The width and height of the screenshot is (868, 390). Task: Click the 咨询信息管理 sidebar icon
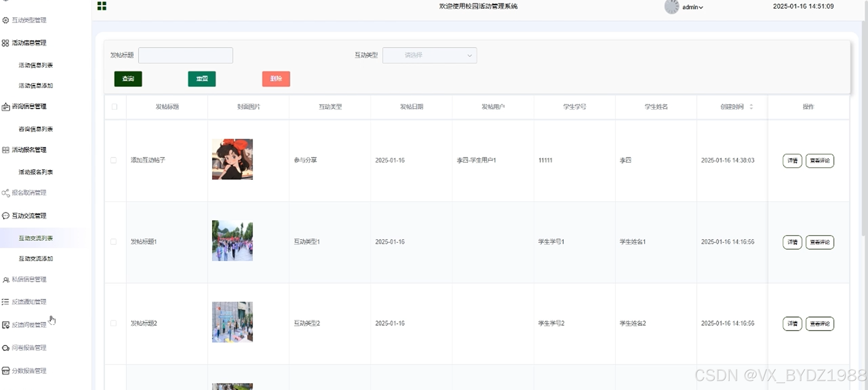pos(5,106)
